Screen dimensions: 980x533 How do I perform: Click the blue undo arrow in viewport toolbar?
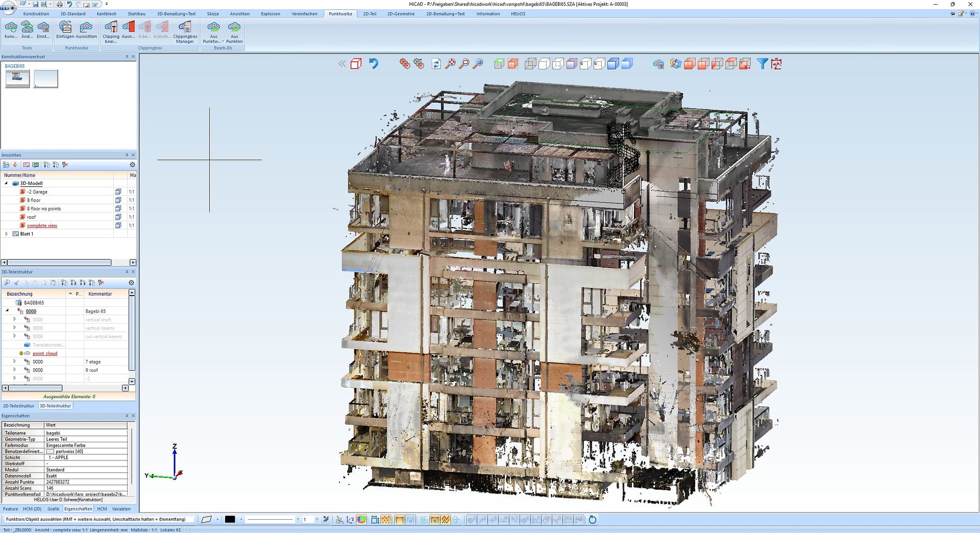point(374,64)
